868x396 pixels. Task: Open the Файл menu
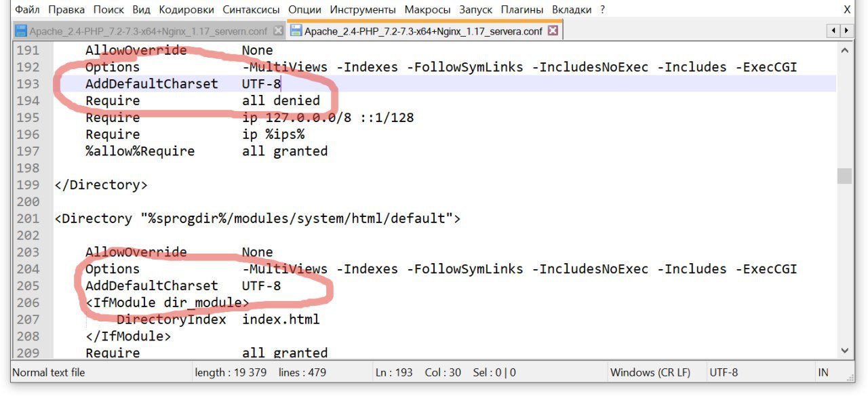(27, 9)
